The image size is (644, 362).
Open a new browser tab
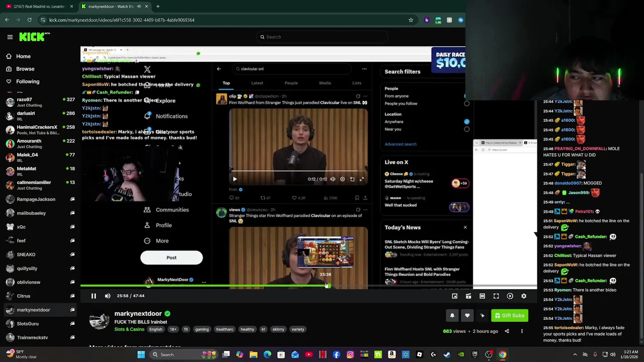point(158,7)
